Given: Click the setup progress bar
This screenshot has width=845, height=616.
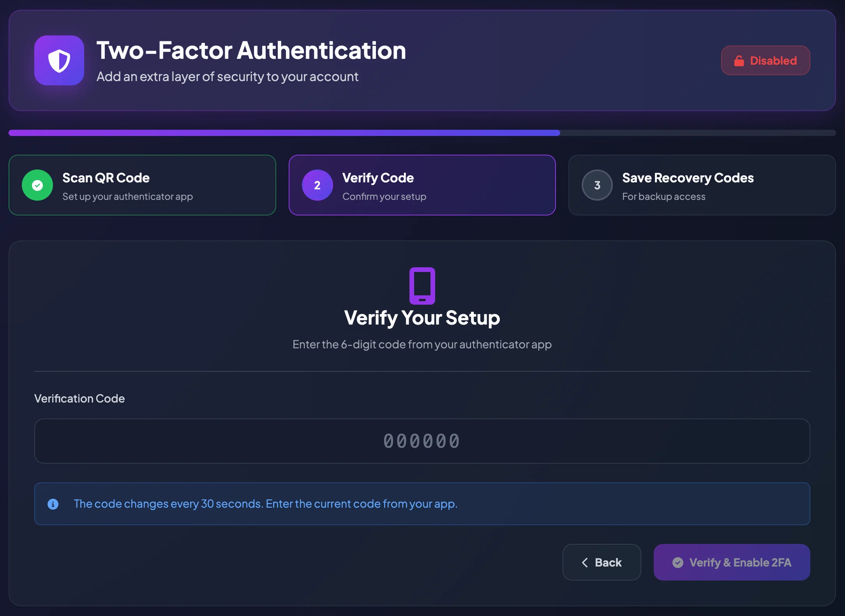Looking at the screenshot, I should (x=422, y=133).
